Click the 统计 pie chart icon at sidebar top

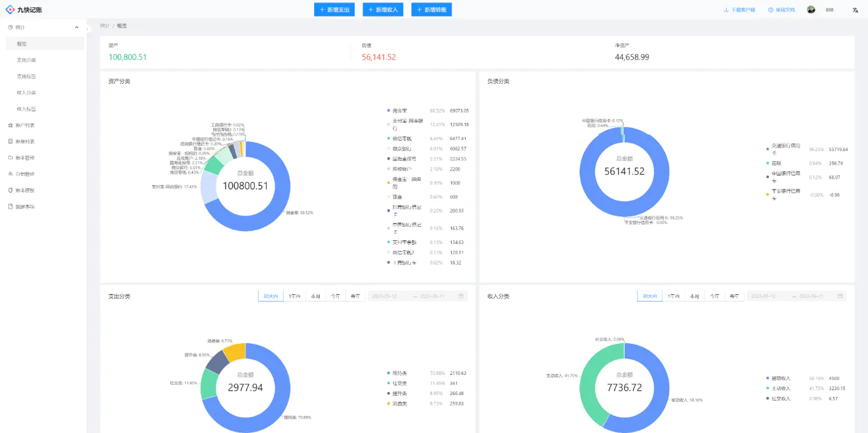(x=10, y=27)
